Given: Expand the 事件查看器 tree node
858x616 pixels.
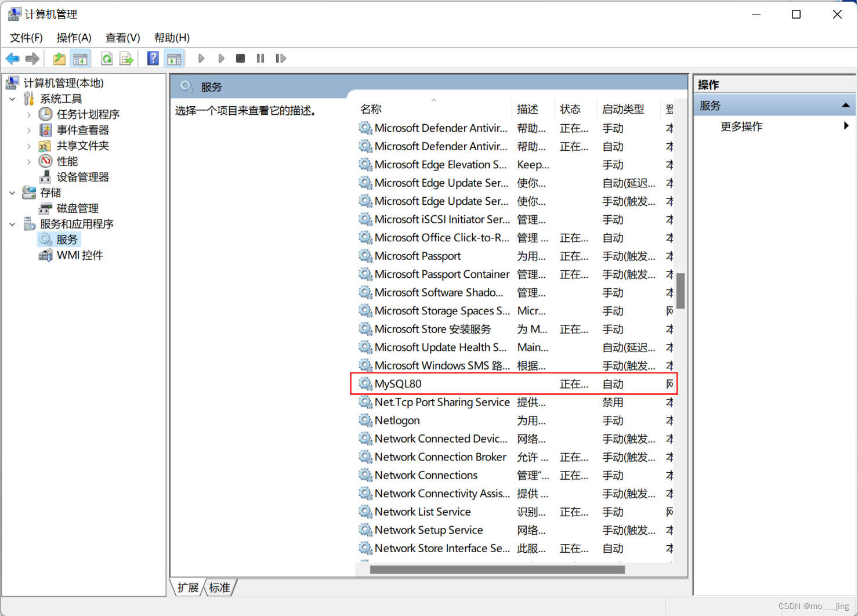Looking at the screenshot, I should [28, 131].
